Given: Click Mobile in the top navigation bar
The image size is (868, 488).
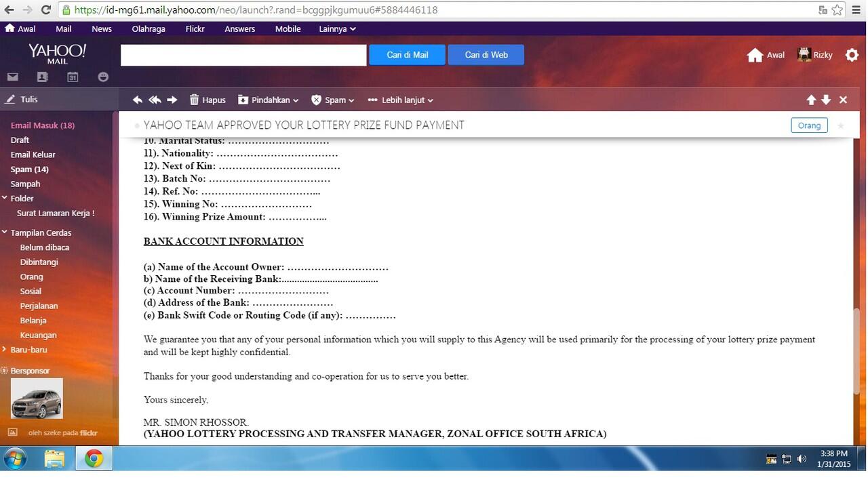Looking at the screenshot, I should tap(288, 28).
